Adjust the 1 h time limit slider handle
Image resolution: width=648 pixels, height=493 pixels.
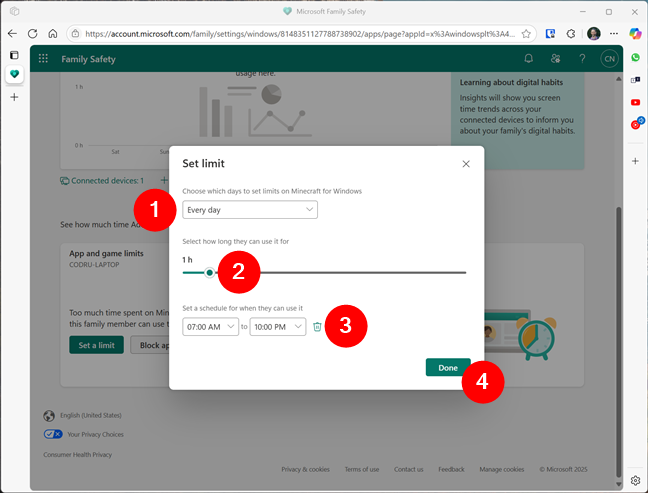210,272
